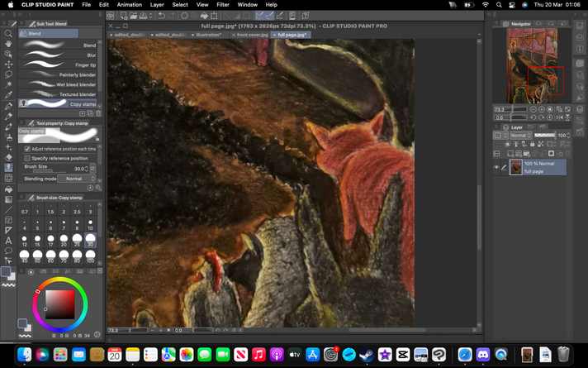Choose brush size 20 preset
Screen dimensions: 588x368
64,241
